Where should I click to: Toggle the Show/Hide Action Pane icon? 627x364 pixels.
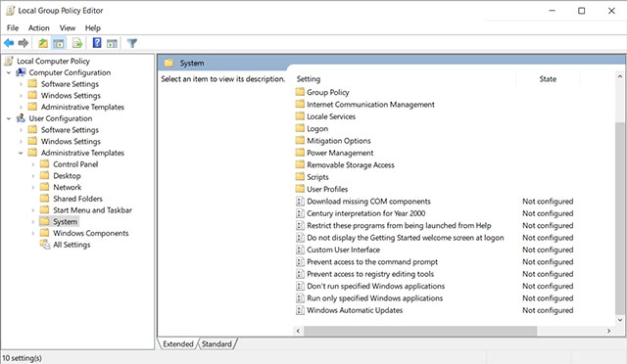point(112,43)
